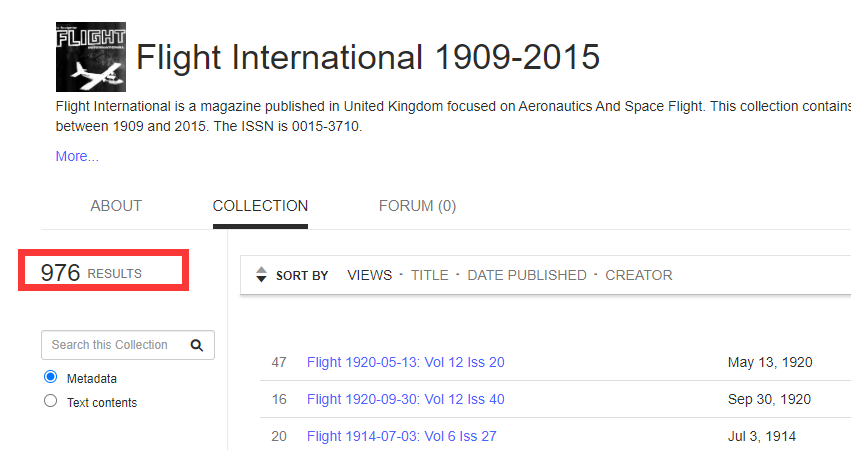Click the SORT BY label
This screenshot has width=851, height=450.
click(x=302, y=276)
